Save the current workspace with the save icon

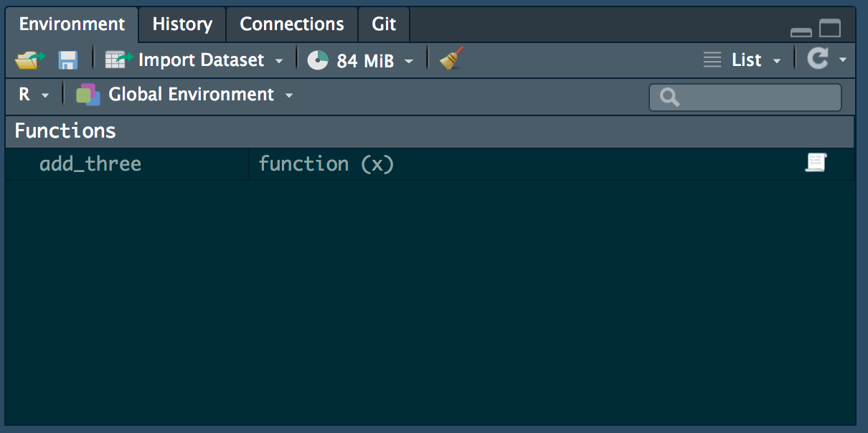coord(67,60)
